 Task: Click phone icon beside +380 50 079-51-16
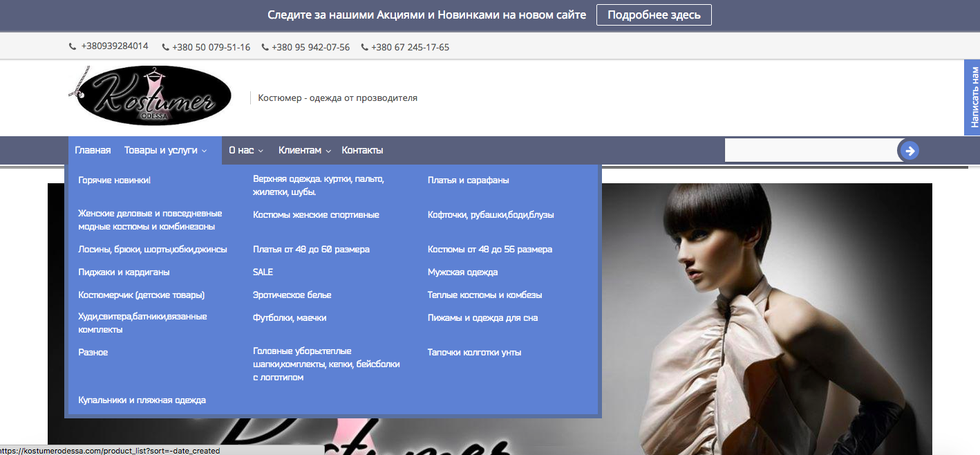(165, 48)
